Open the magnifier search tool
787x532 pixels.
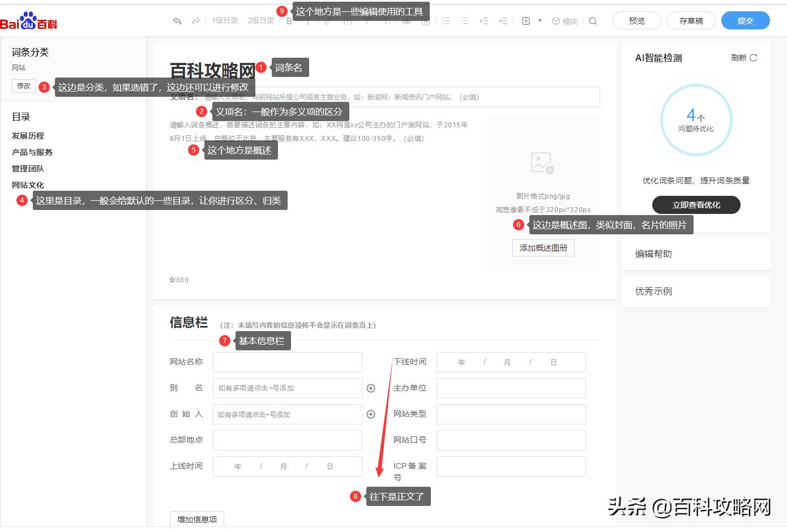coord(593,20)
